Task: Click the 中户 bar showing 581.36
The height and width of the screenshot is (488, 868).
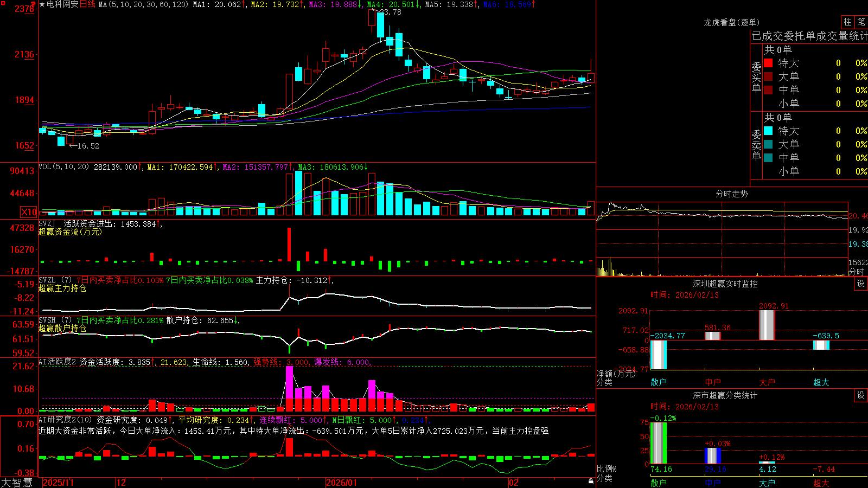Action: 713,336
